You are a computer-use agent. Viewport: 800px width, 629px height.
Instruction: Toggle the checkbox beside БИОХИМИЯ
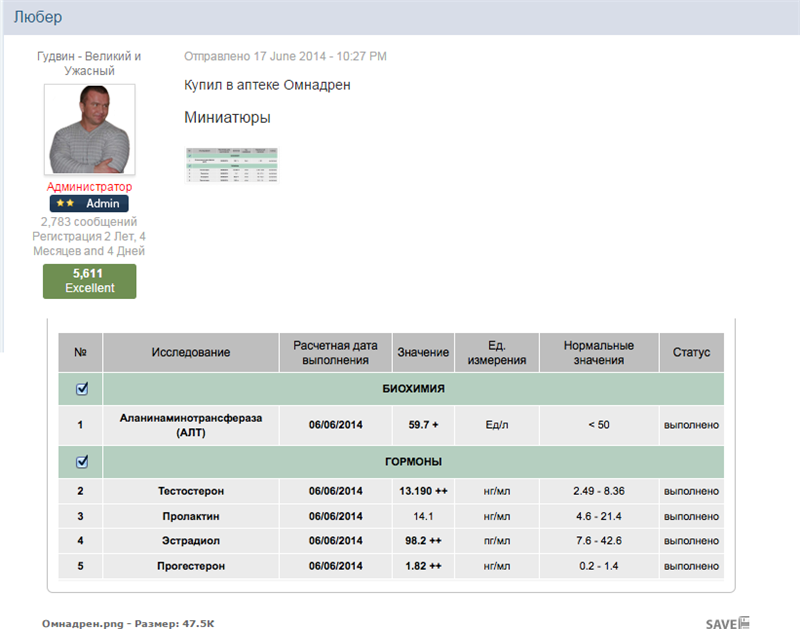pyautogui.click(x=81, y=388)
